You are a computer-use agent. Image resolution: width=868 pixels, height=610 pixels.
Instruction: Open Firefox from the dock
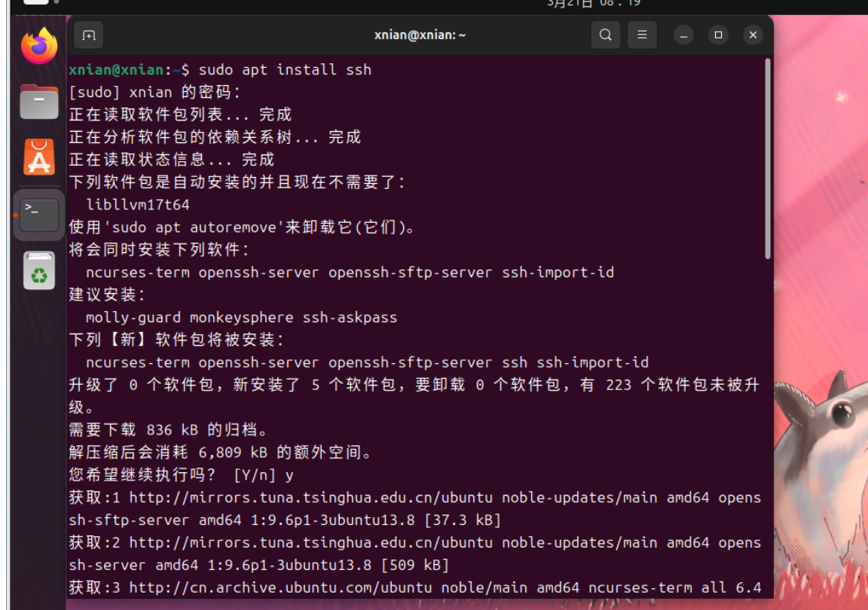click(39, 47)
